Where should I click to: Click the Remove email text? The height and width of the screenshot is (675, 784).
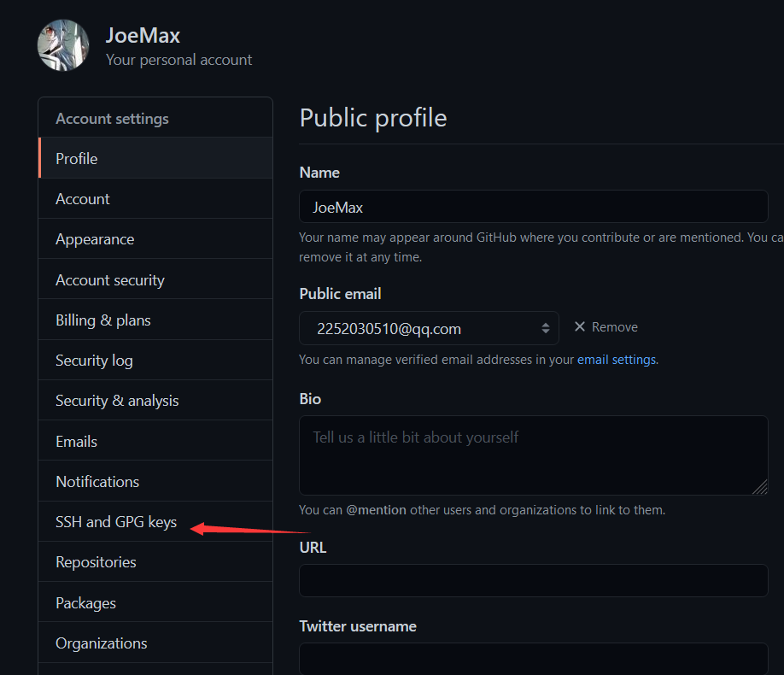pyautogui.click(x=615, y=327)
